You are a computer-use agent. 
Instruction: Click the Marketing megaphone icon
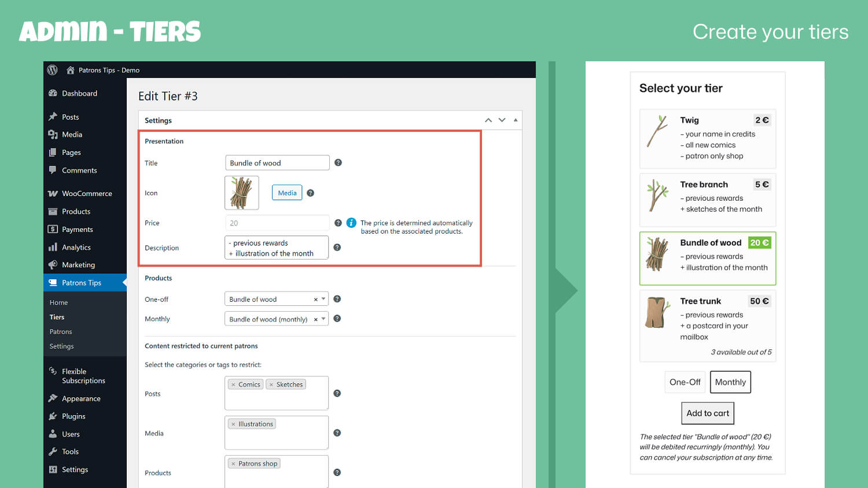point(53,264)
